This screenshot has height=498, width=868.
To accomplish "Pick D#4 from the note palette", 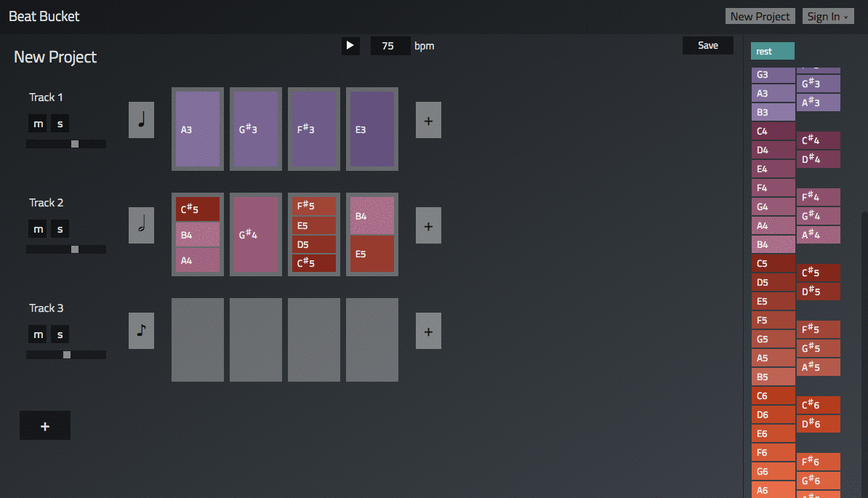I will click(818, 158).
